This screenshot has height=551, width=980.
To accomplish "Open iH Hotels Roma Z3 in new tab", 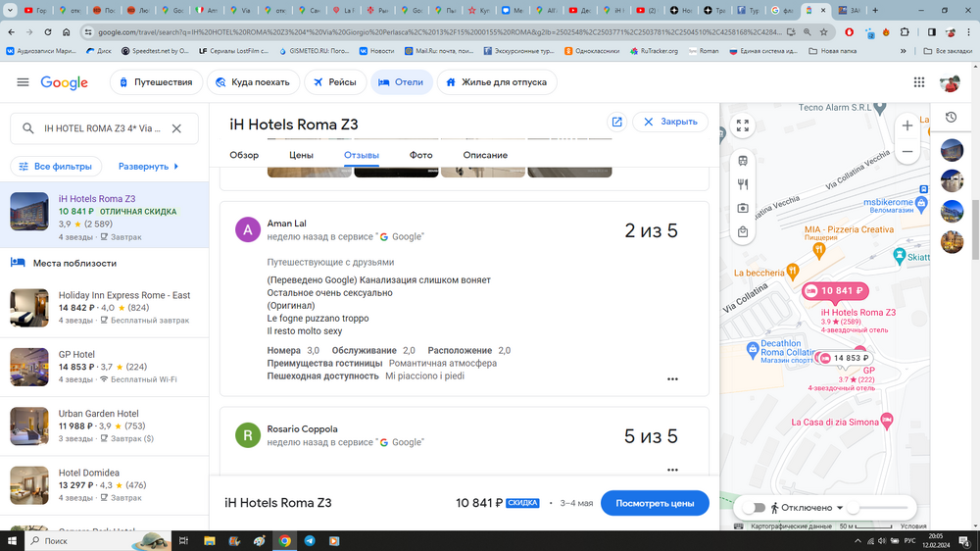I will click(616, 122).
